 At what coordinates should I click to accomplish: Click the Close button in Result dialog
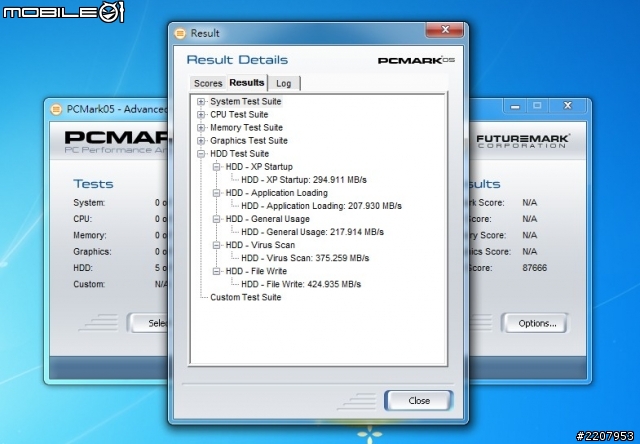[x=419, y=401]
